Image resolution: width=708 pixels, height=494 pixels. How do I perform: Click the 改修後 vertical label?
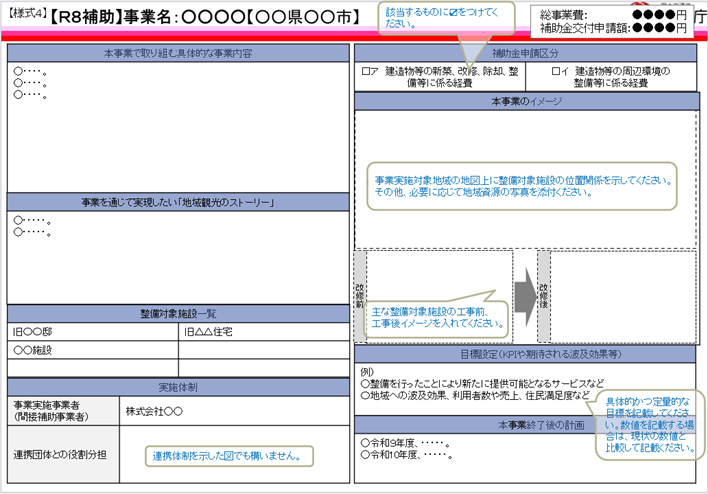(x=544, y=296)
